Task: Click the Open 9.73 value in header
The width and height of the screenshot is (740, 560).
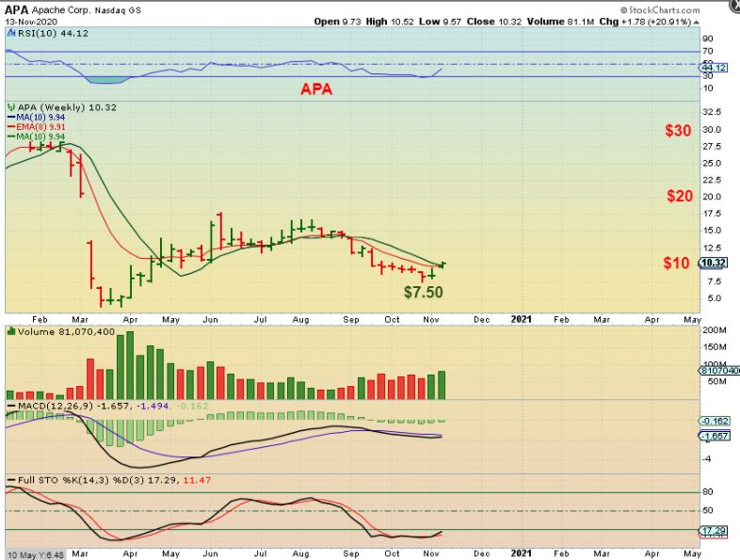Action: coord(337,22)
